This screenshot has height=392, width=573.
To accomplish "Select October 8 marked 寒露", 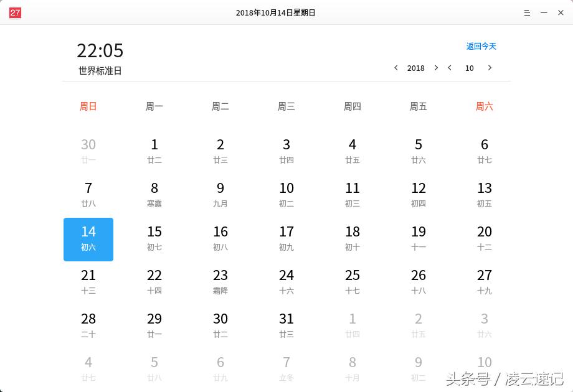I will pos(154,194).
